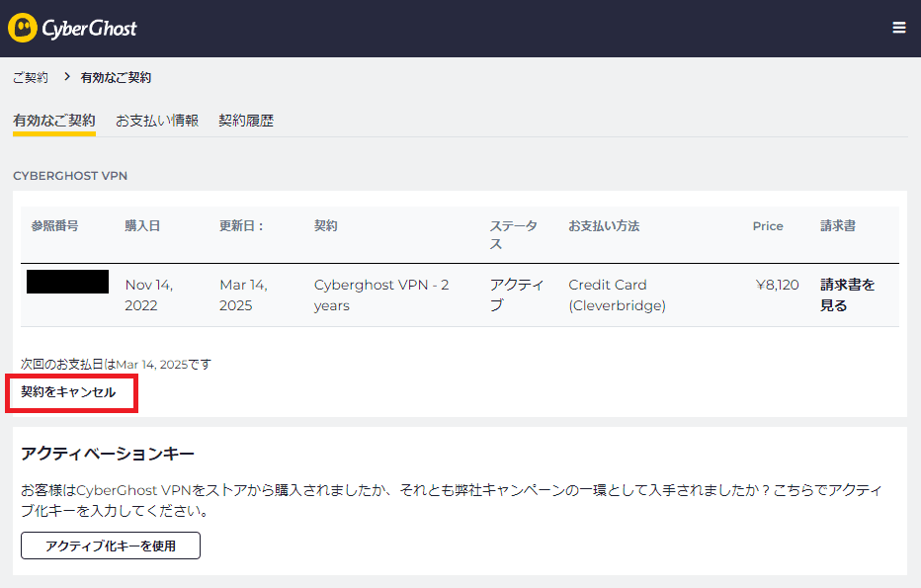
Task: Click the ¥8,120 price value
Action: coord(777,285)
